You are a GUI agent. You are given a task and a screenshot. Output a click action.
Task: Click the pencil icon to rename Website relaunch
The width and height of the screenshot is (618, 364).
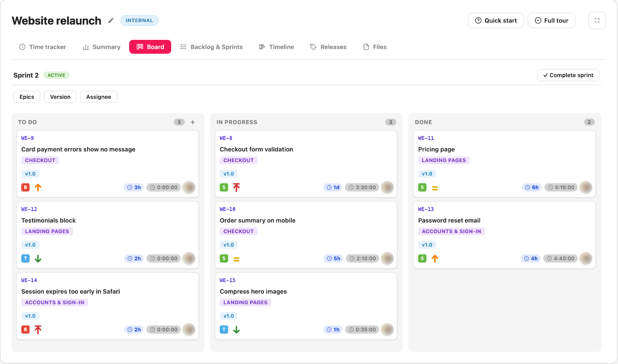(111, 20)
